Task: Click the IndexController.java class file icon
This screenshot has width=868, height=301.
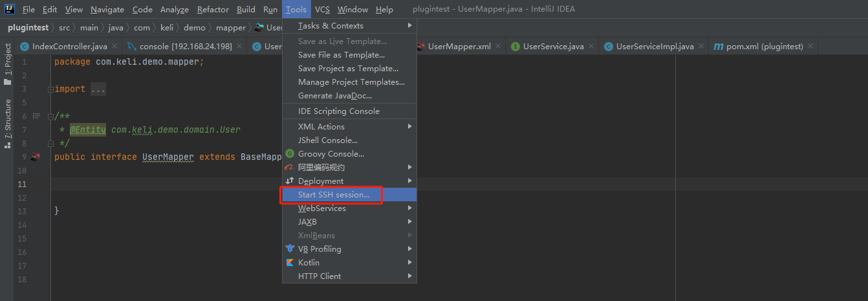Action: coord(25,47)
